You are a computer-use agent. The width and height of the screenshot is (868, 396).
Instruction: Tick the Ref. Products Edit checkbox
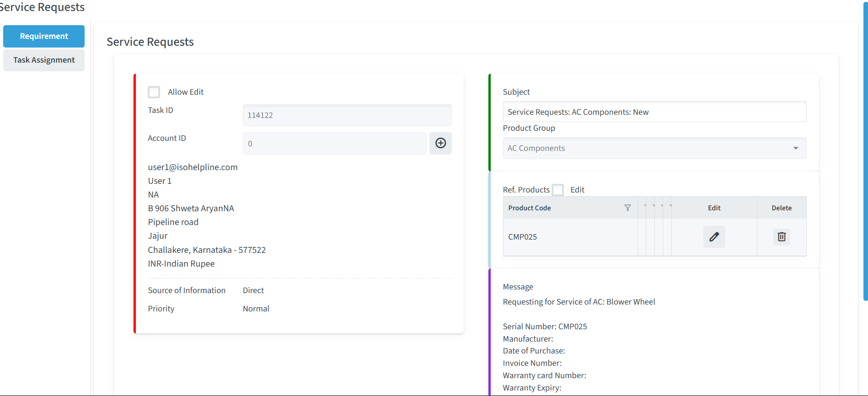coord(558,189)
